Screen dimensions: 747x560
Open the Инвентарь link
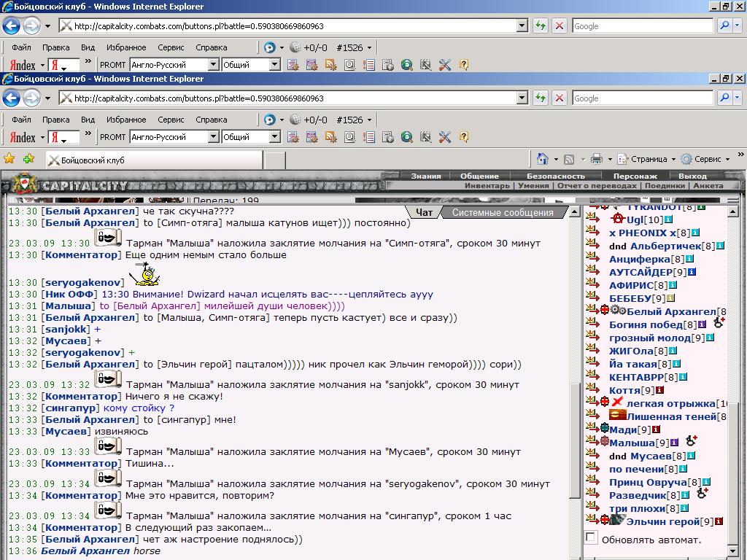coord(487,186)
